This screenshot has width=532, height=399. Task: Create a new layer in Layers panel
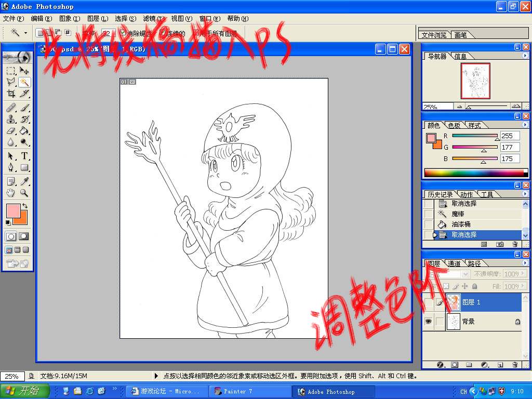pyautogui.click(x=500, y=365)
